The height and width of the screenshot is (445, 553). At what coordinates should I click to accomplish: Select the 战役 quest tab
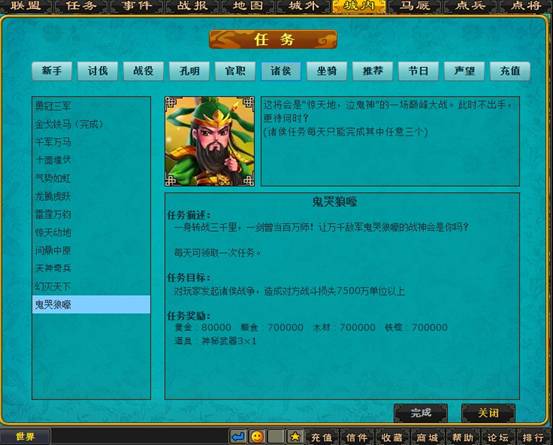point(144,71)
